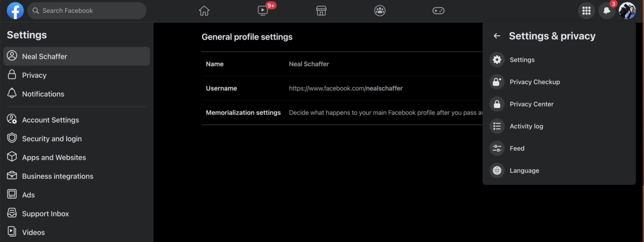Screen dimensions: 644x242
Task: Go back with the panel arrow
Action: pyautogui.click(x=497, y=36)
